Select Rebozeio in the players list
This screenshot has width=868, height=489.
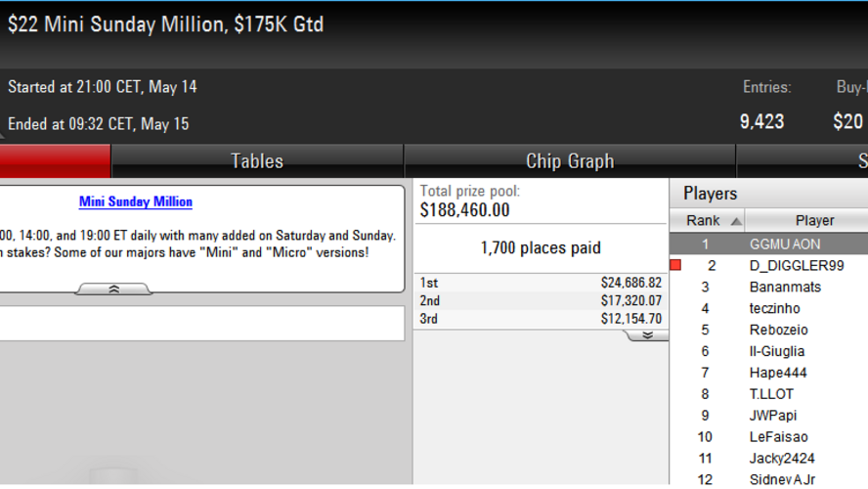pos(778,331)
